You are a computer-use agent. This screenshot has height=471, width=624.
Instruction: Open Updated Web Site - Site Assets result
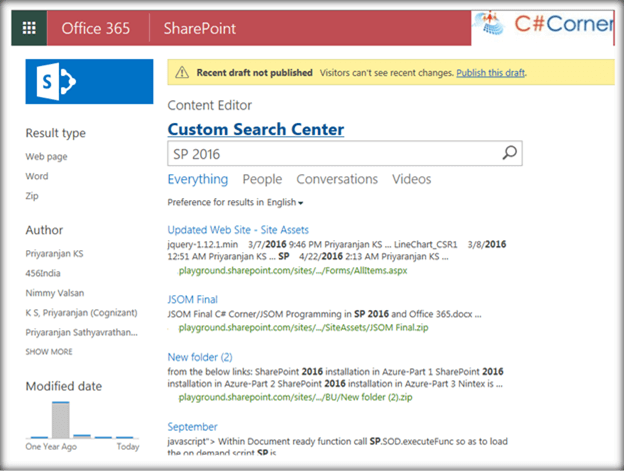(238, 229)
